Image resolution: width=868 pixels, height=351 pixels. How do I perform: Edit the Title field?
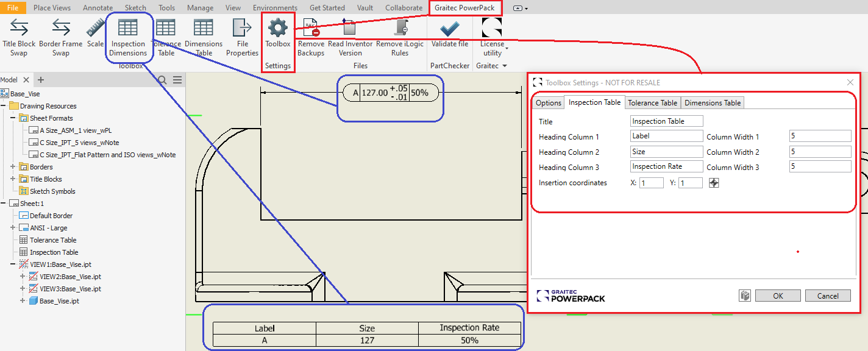(x=667, y=121)
